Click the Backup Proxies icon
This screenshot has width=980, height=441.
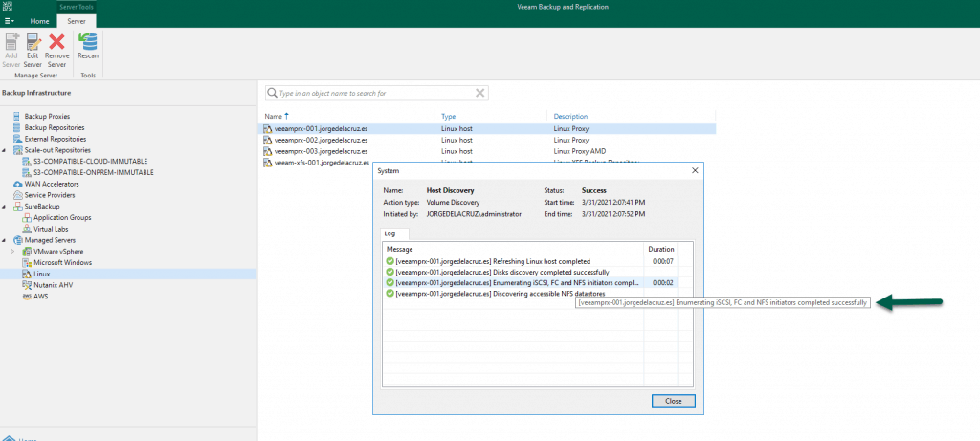click(17, 116)
